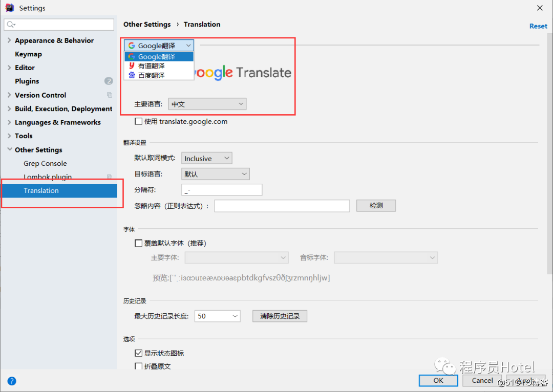This screenshot has width=553, height=392.
Task: Open the phonetic font dropdown
Action: pyautogui.click(x=386, y=258)
